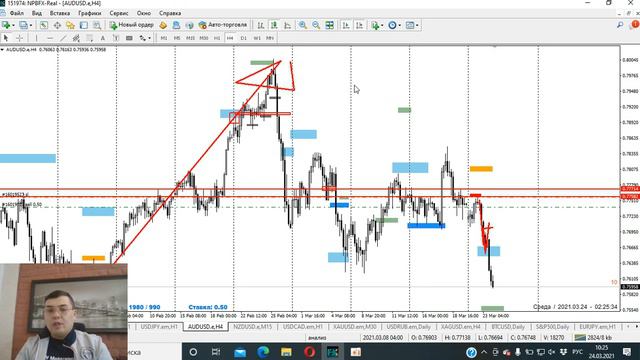Toggle the Navigator panel star-folder icon
Viewport: 640px width, 360px height.
[x=70, y=25]
